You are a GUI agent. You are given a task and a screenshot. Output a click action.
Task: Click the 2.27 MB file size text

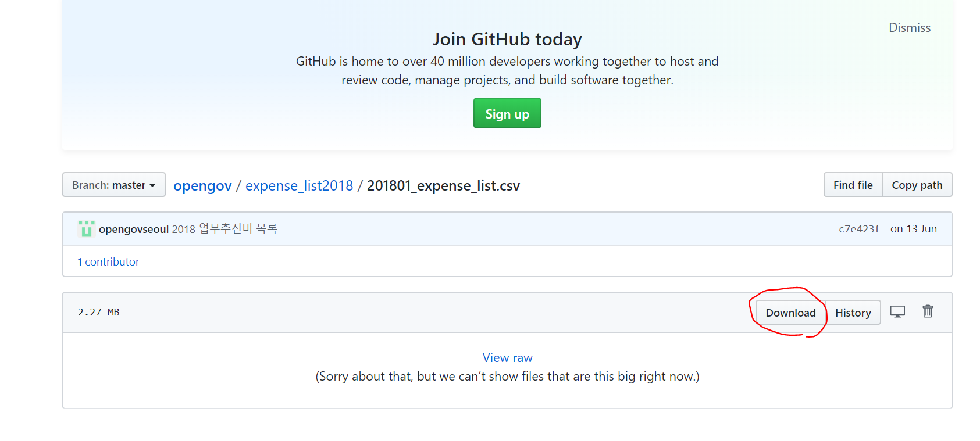[98, 312]
